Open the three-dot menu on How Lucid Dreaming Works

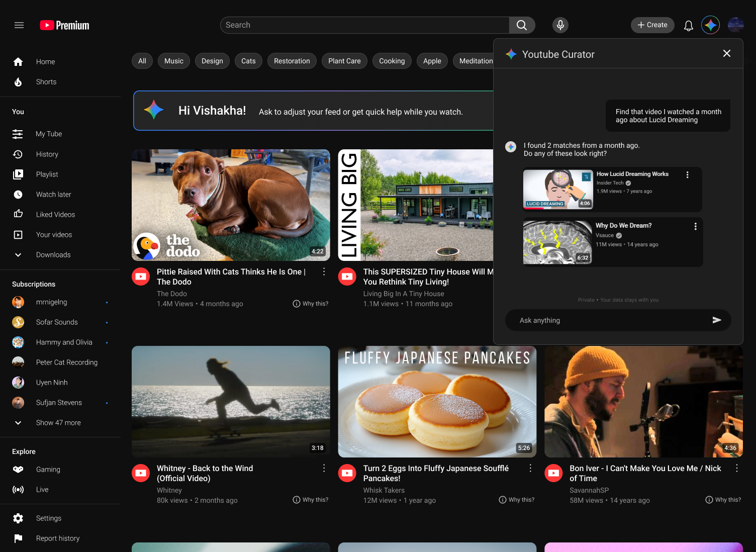pyautogui.click(x=688, y=174)
